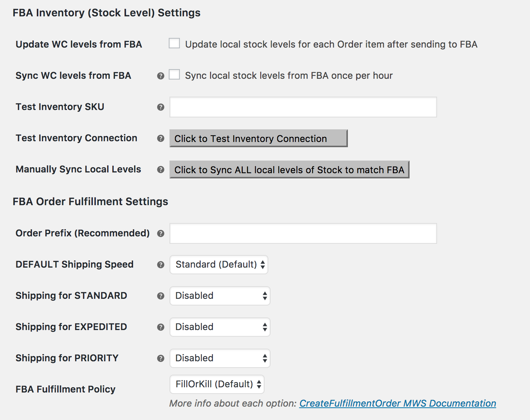Click help icon for Manually Sync Local Levels
This screenshot has width=530, height=420.
click(x=161, y=169)
